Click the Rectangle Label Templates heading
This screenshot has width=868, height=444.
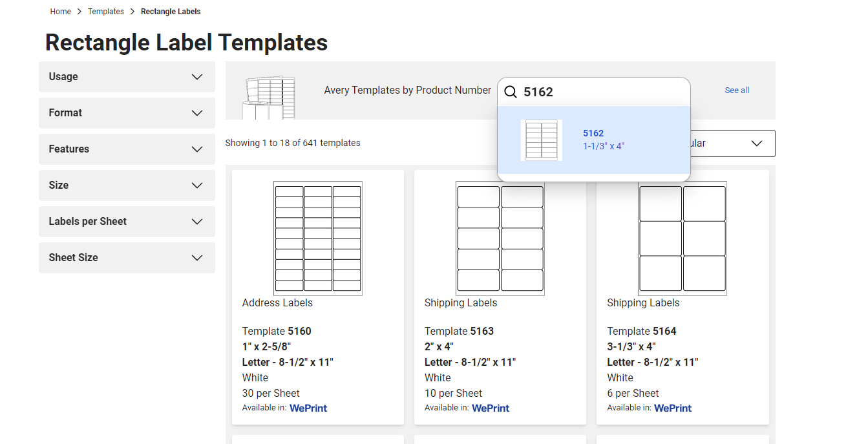pyautogui.click(x=186, y=43)
